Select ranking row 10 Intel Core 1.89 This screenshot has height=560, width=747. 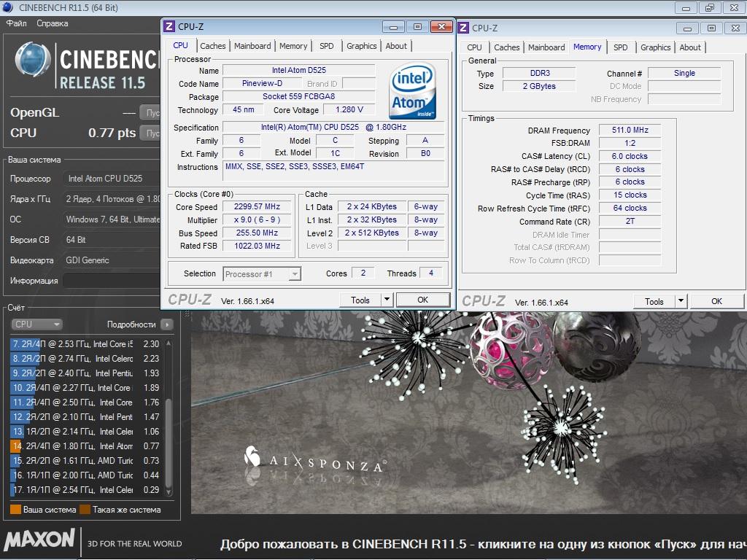(85, 388)
